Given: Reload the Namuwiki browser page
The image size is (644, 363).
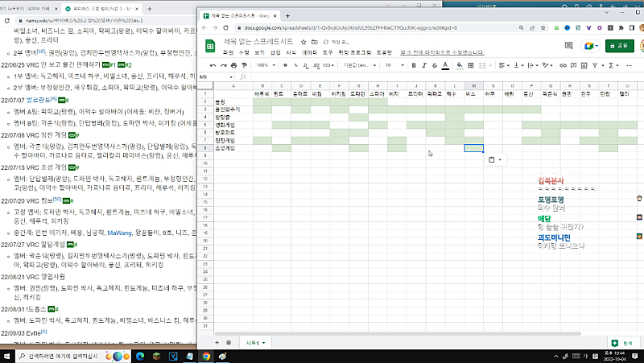Looking at the screenshot, I should point(7,21).
